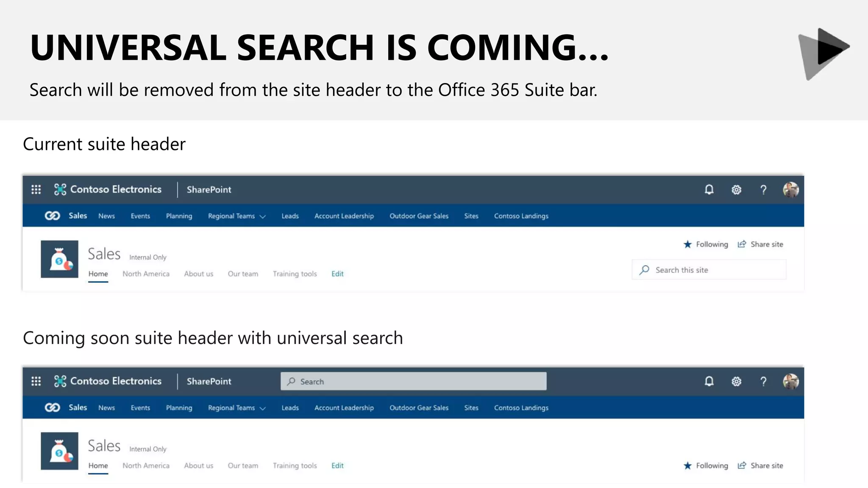Open profile avatar in coming soon header
Viewport: 868px width, 488px height.
click(x=791, y=382)
